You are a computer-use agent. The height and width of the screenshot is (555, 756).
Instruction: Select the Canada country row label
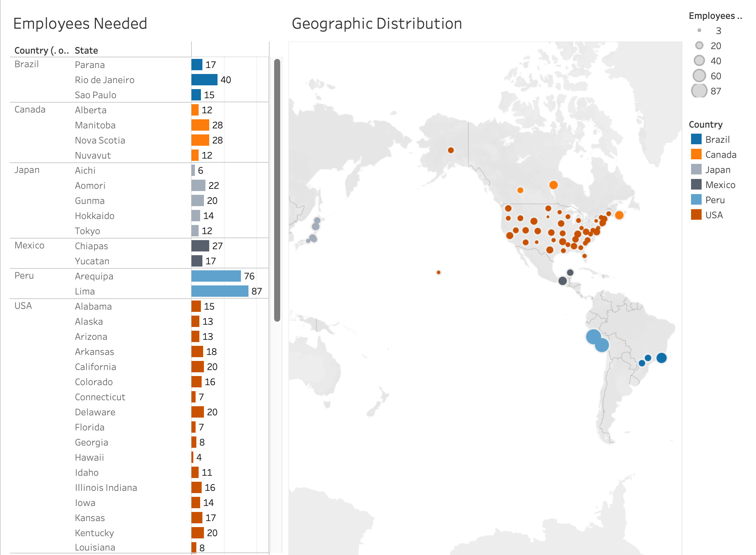tap(30, 109)
